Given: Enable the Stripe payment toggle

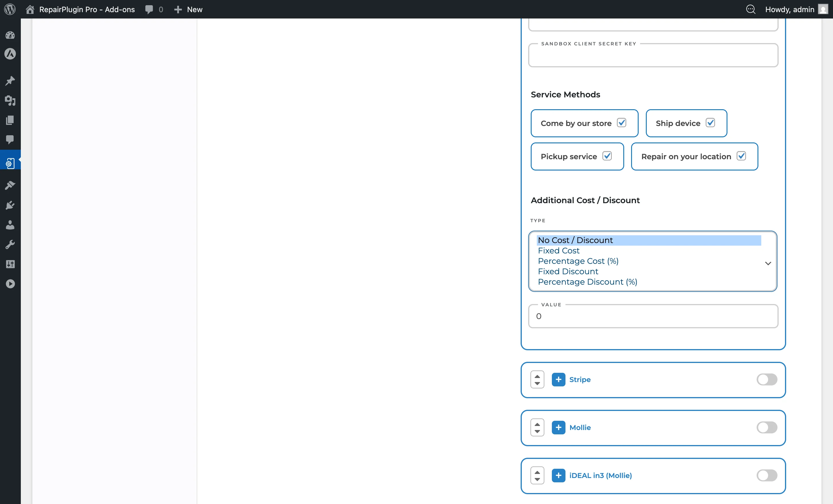Looking at the screenshot, I should [767, 380].
